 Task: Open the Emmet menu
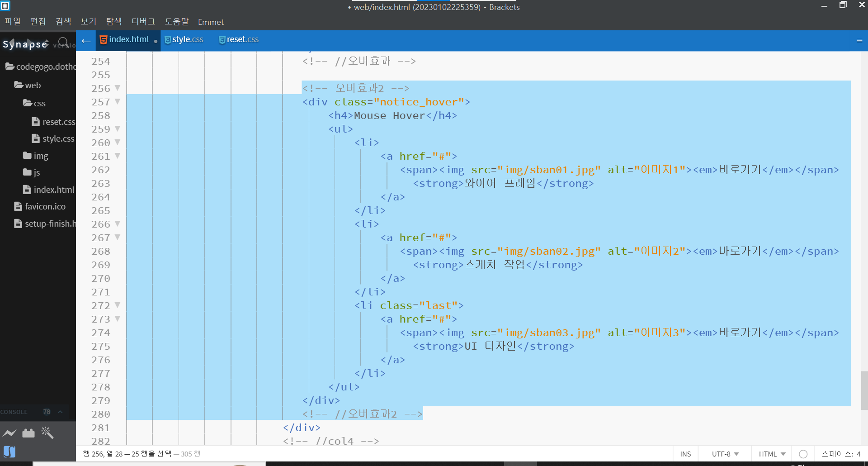click(211, 22)
